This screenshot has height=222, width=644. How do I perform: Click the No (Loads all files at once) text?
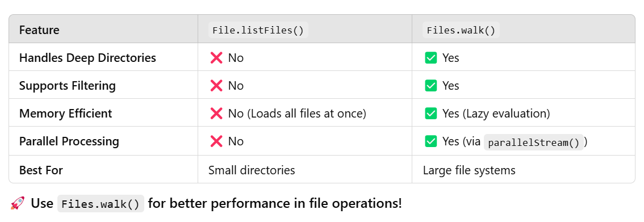[297, 114]
